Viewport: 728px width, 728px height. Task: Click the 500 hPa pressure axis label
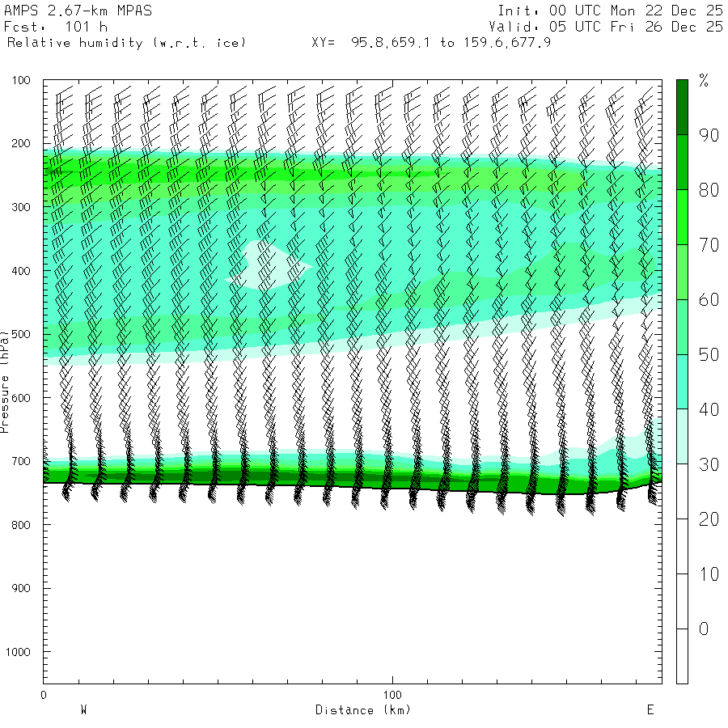[21, 334]
